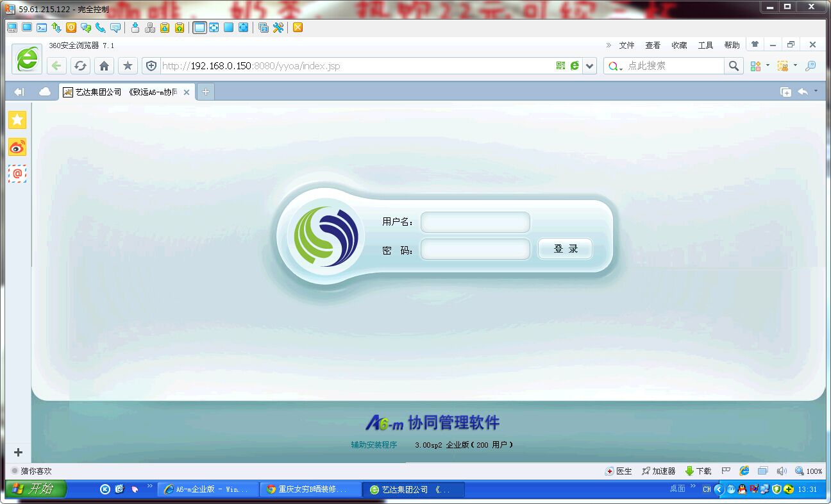Expand hidden menu items chevron near 文件
Image resolution: width=831 pixels, height=504 pixels.
tap(609, 45)
